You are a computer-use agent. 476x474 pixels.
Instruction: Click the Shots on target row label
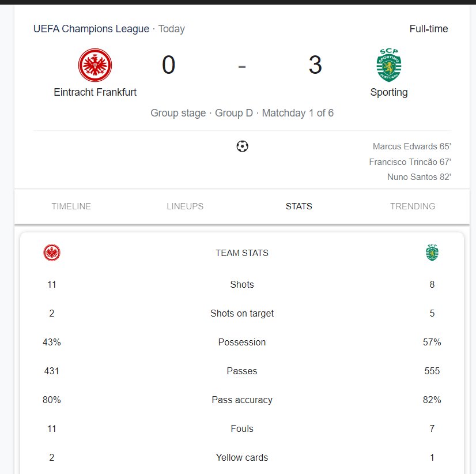(242, 313)
